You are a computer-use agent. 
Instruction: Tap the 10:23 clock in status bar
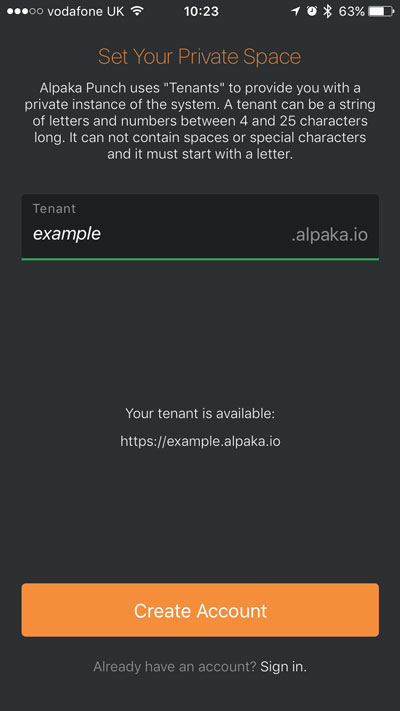tap(201, 12)
